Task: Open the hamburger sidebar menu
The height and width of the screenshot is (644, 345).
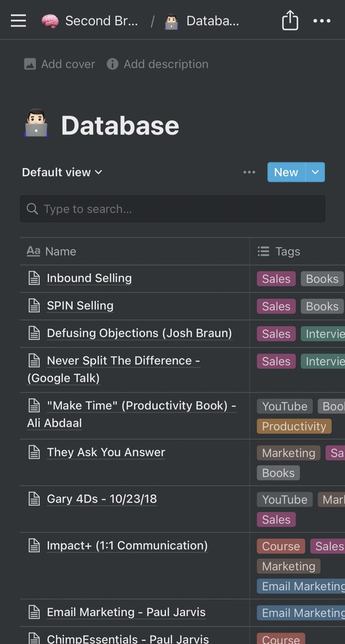Action: 18,21
